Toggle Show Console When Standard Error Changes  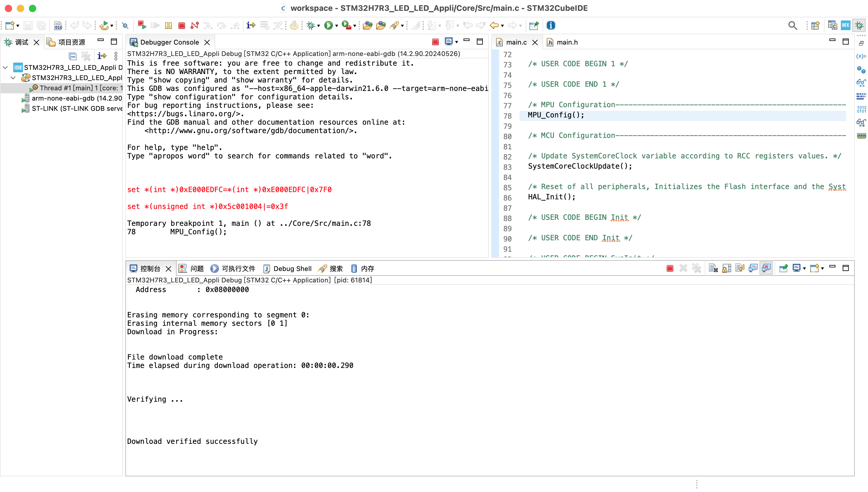(x=766, y=268)
